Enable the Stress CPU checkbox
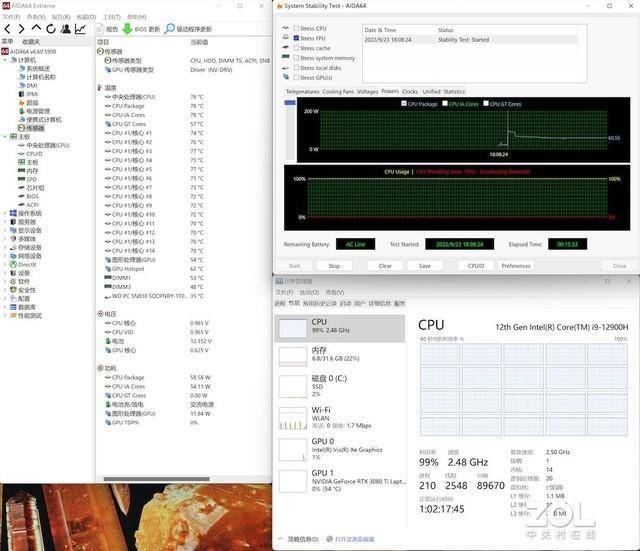This screenshot has height=551, width=640. 296,28
